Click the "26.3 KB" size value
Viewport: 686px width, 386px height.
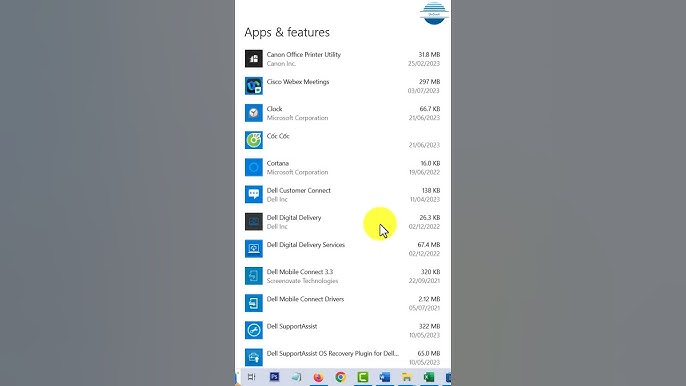[x=430, y=218]
